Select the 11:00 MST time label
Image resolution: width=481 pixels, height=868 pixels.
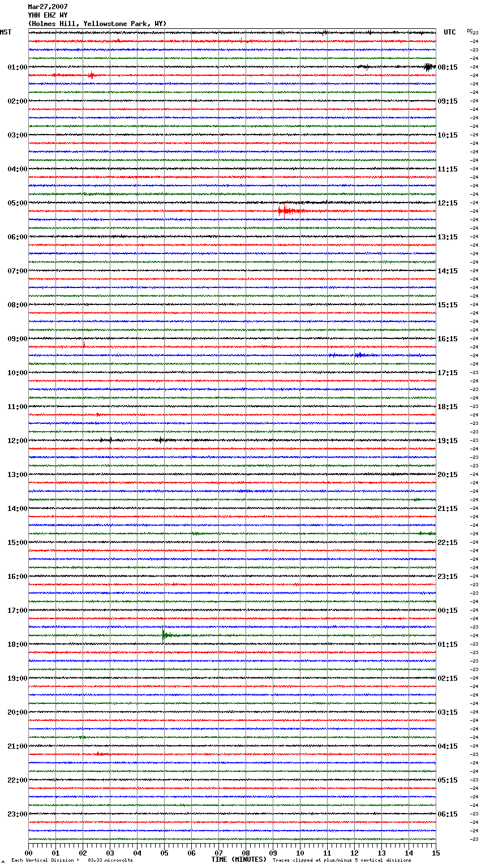pos(18,407)
